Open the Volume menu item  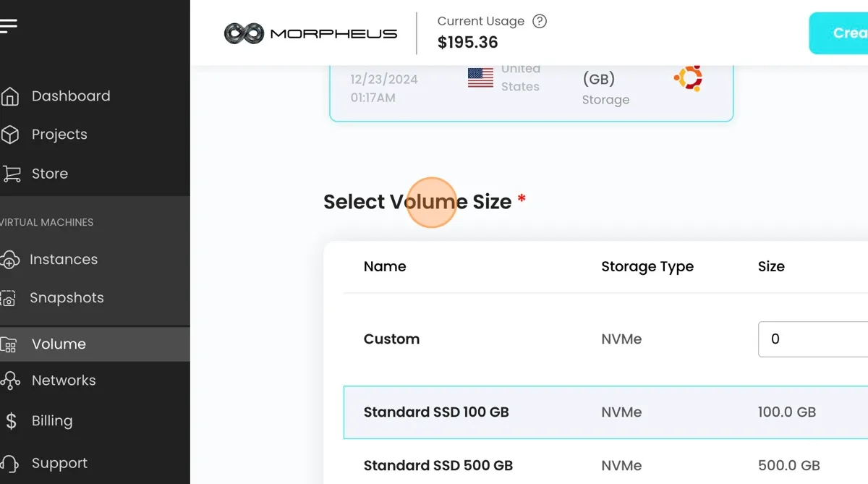click(x=59, y=344)
